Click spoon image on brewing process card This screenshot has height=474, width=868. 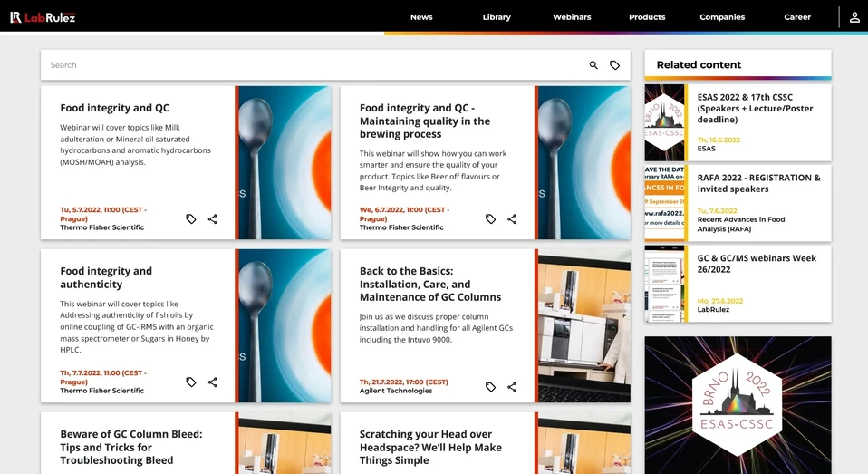(584, 162)
